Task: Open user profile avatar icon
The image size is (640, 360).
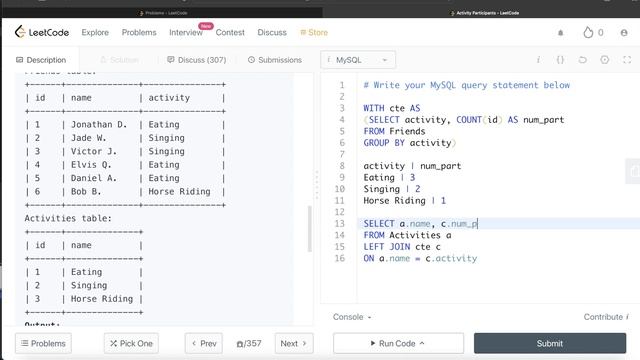Action: coord(624,33)
